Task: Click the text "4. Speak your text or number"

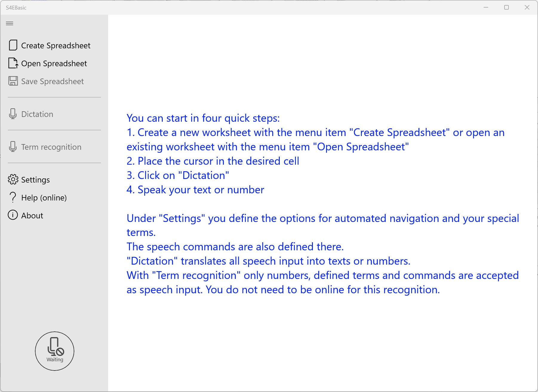Action: pyautogui.click(x=195, y=190)
